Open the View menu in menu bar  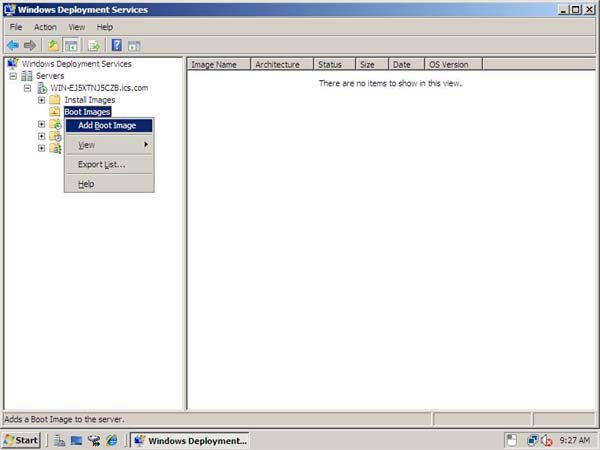[77, 27]
